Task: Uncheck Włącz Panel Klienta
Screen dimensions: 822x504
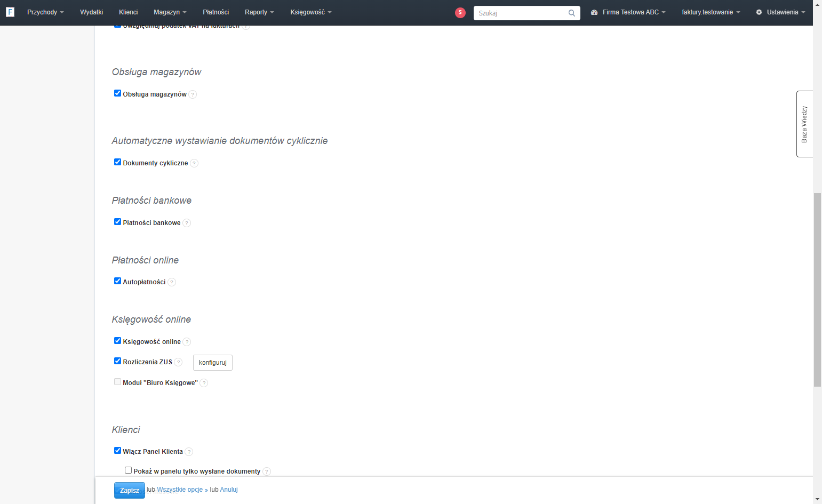Action: coord(117,451)
